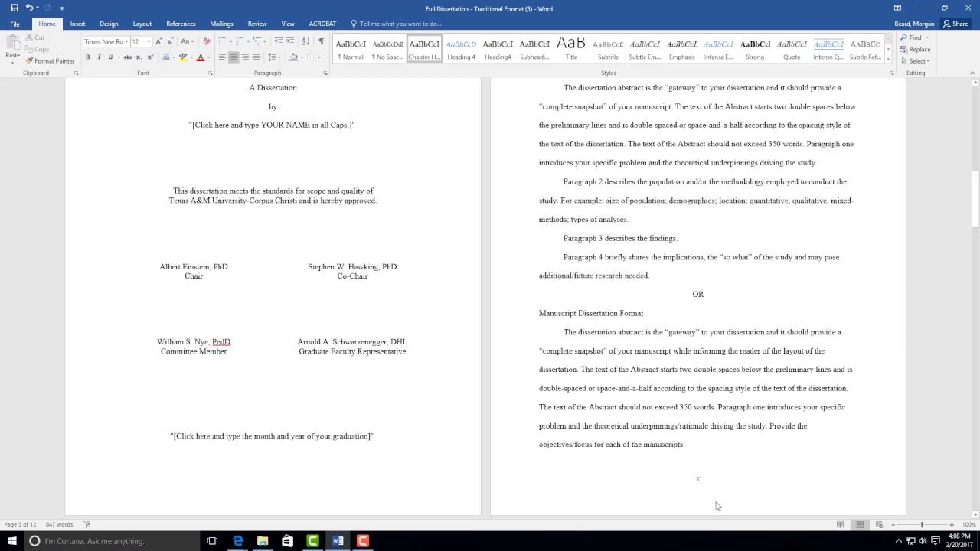Toggle Center alignment
This screenshot has width=980, height=551.
234,57
